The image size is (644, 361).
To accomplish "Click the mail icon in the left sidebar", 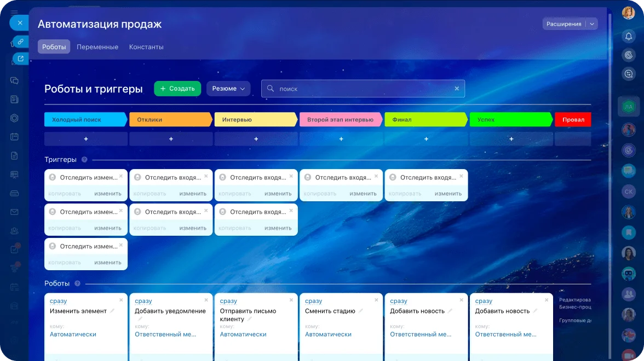I will click(14, 212).
